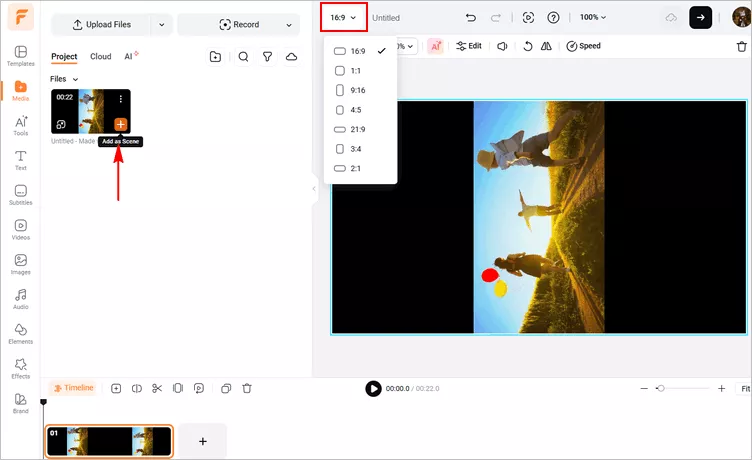
Task: Click the Speed button in toolbar
Action: 583,46
